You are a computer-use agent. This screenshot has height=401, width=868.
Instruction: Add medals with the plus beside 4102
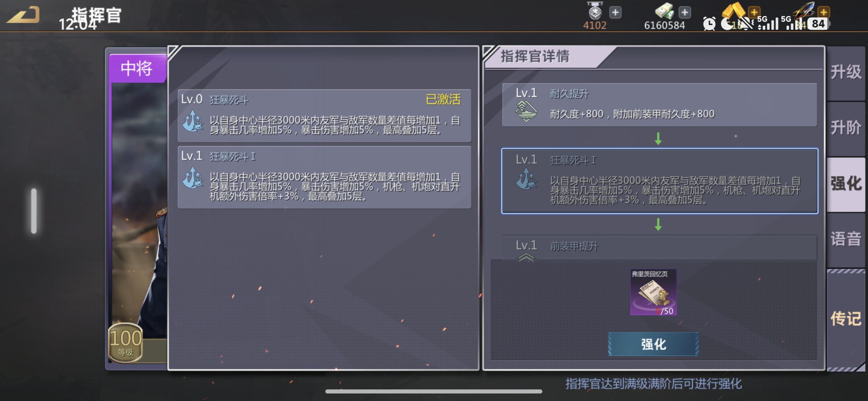point(615,13)
